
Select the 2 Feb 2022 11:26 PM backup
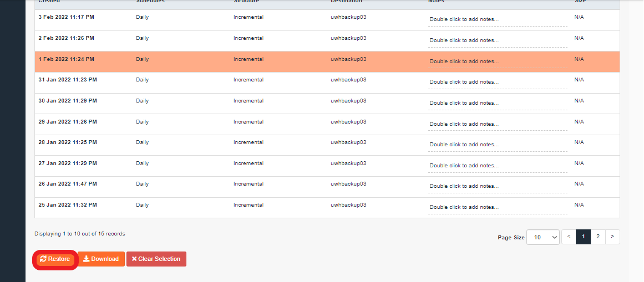click(67, 38)
